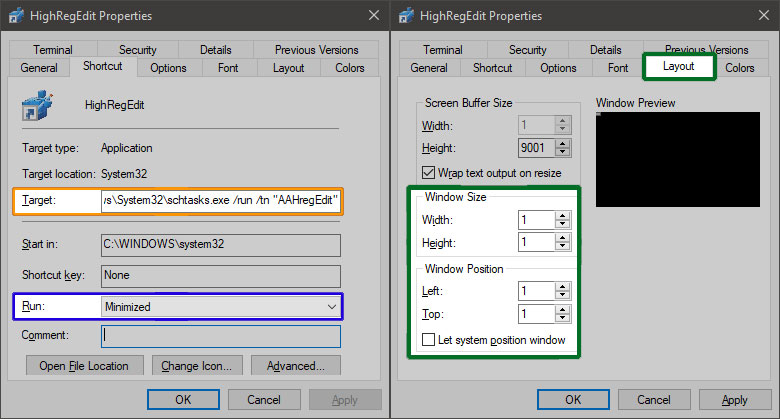Click Advanced button
The width and height of the screenshot is (780, 419).
(296, 366)
